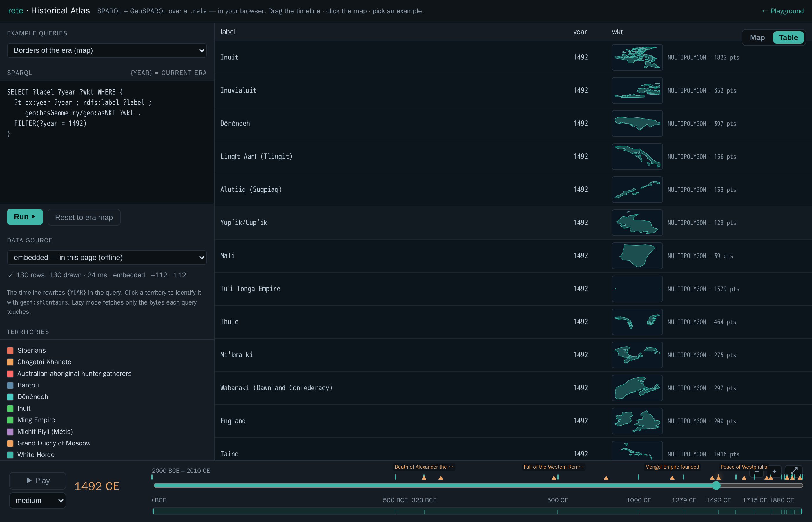The height and width of the screenshot is (522, 812).
Task: Switch to the Map view
Action: 757,38
